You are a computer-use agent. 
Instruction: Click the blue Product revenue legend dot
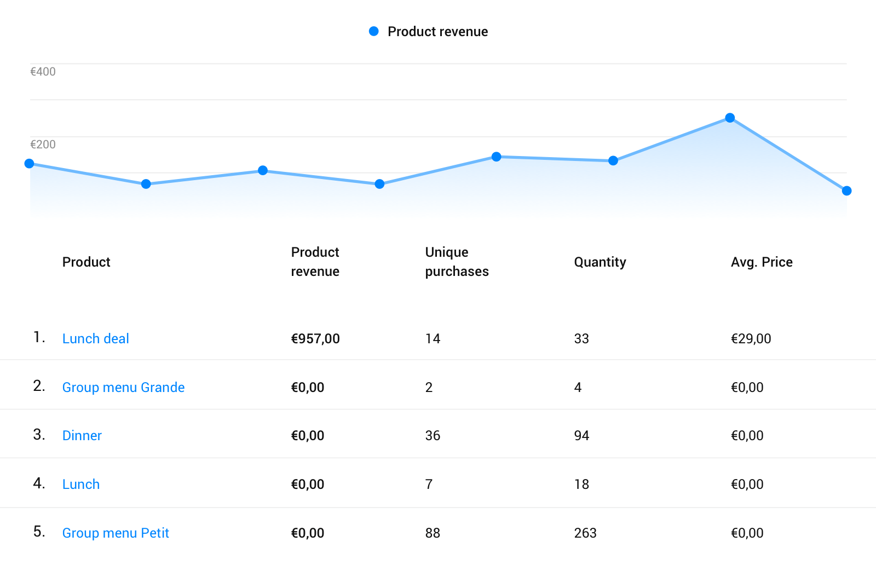point(374,32)
